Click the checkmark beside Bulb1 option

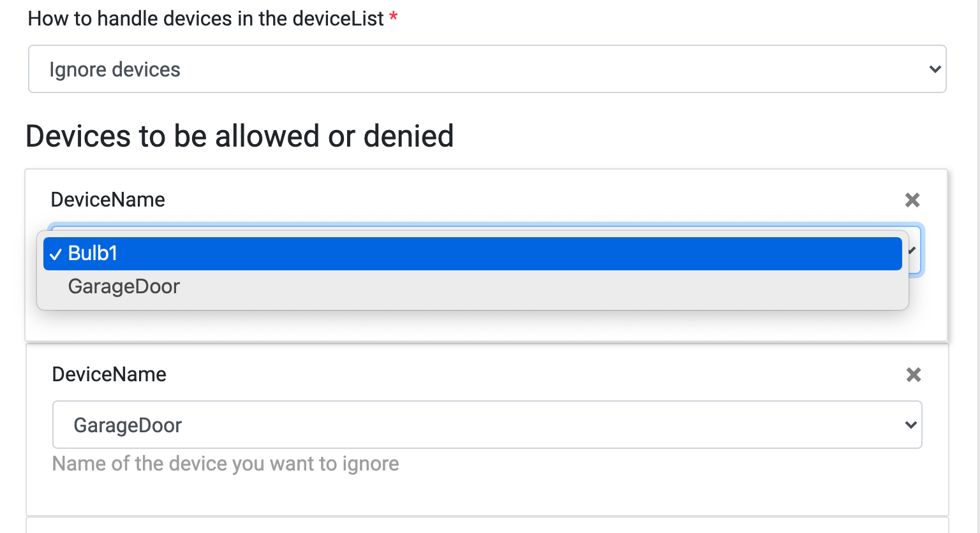(56, 253)
